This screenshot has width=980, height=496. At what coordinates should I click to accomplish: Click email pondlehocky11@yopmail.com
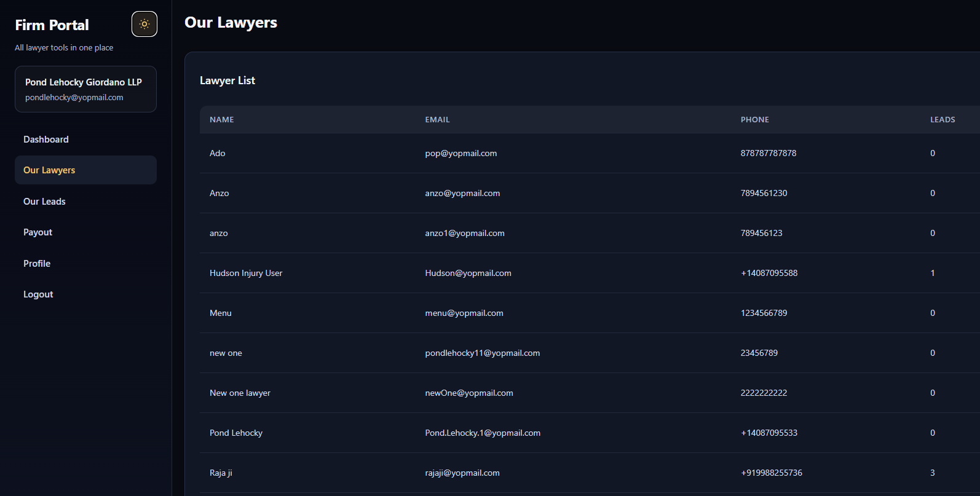pyautogui.click(x=483, y=353)
